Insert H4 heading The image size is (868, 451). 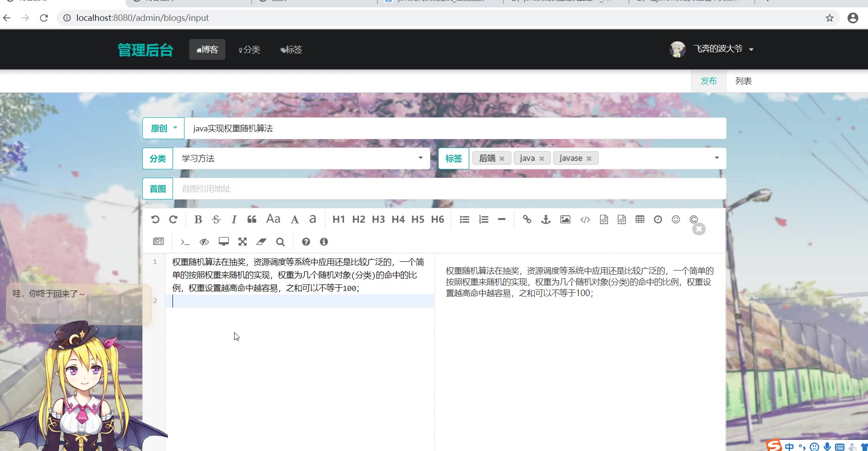[398, 219]
